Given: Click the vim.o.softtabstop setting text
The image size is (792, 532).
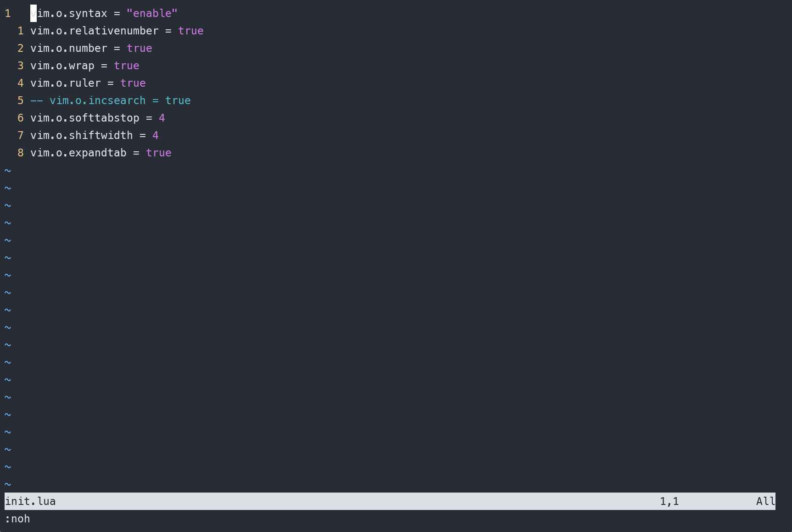Looking at the screenshot, I should point(85,118).
